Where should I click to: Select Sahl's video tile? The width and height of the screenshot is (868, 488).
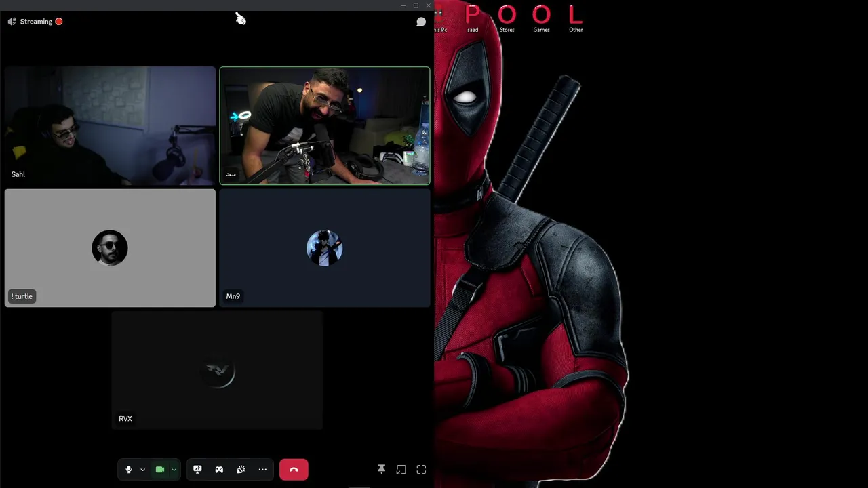click(x=110, y=125)
